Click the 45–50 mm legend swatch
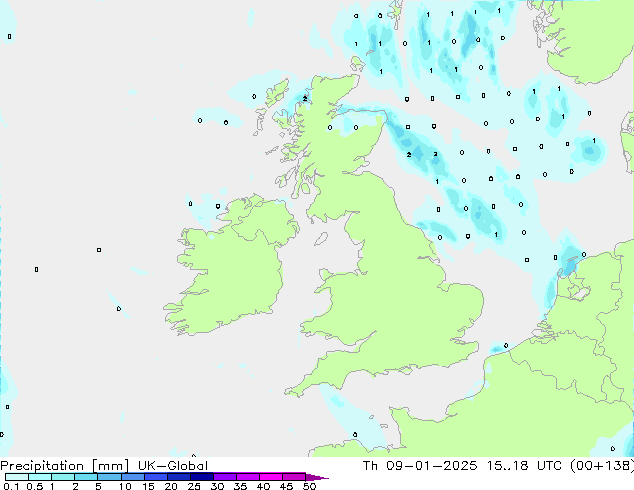Image resolution: width=634 pixels, height=490 pixels. click(294, 477)
